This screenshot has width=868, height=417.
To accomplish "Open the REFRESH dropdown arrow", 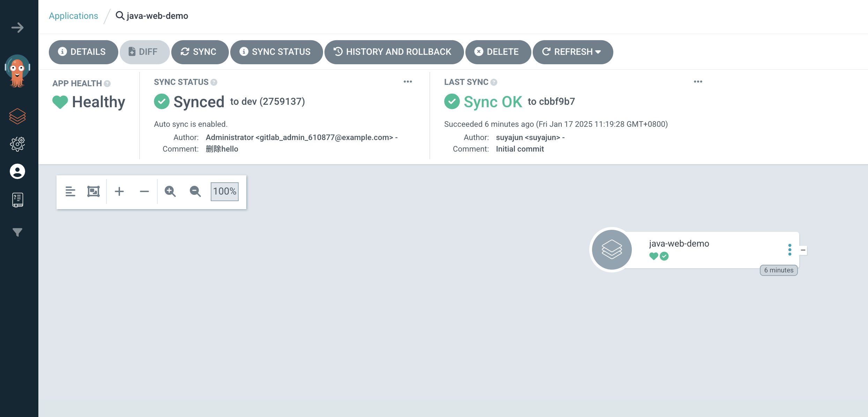I will 598,52.
